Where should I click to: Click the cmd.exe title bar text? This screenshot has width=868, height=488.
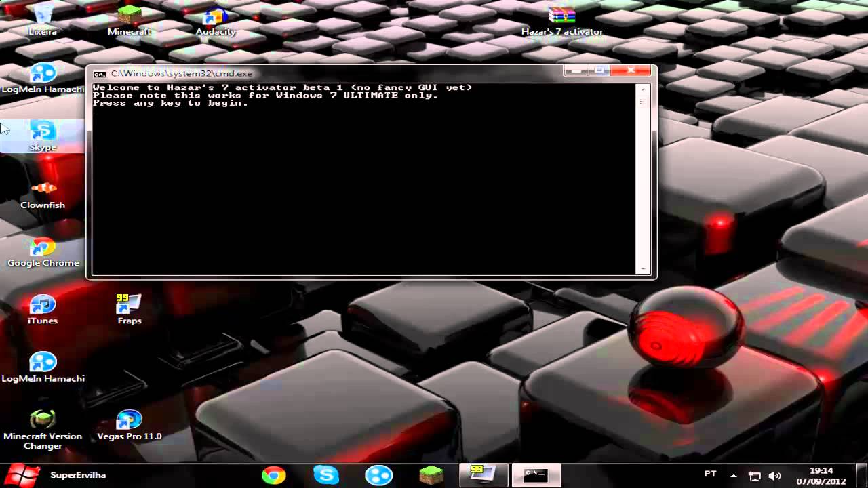(182, 73)
